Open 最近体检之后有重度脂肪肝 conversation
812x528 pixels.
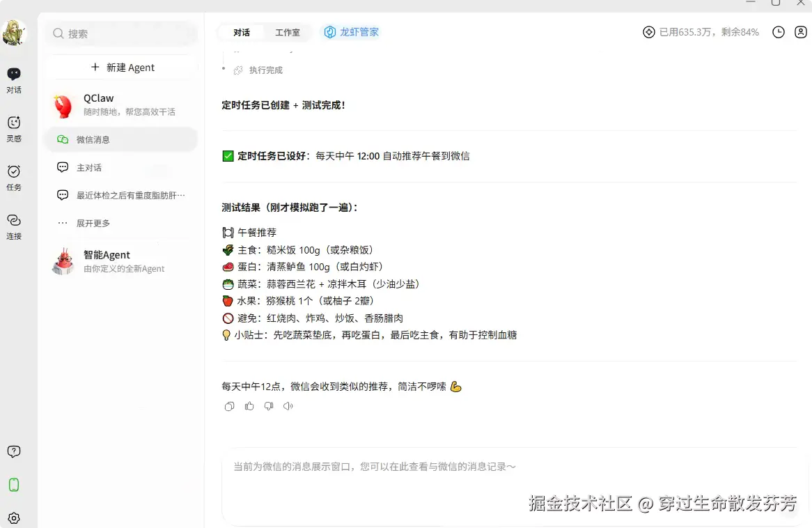coord(122,195)
